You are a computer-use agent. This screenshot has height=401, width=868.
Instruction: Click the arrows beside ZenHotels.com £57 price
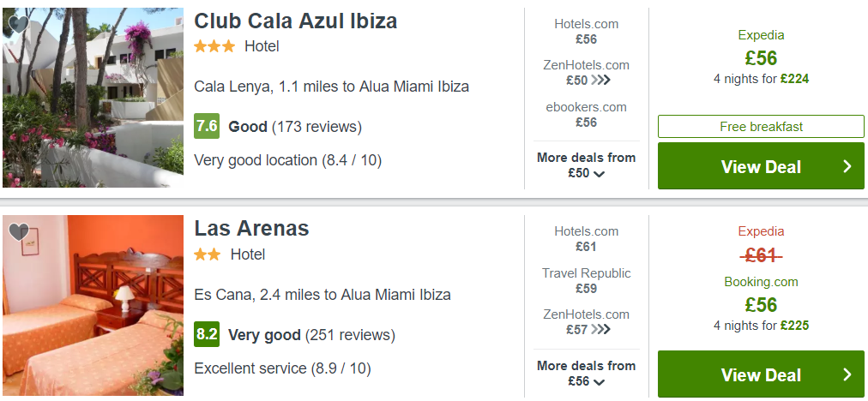600,330
